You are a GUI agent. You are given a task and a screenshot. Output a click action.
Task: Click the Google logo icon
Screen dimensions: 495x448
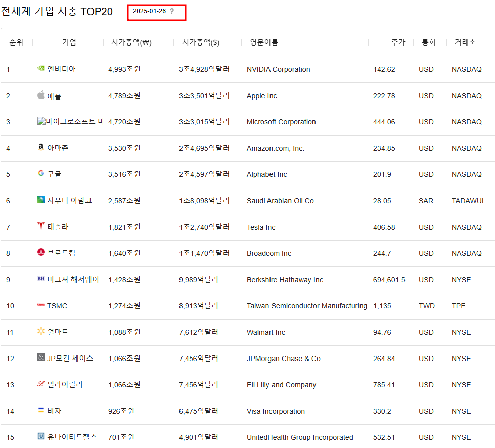[41, 173]
